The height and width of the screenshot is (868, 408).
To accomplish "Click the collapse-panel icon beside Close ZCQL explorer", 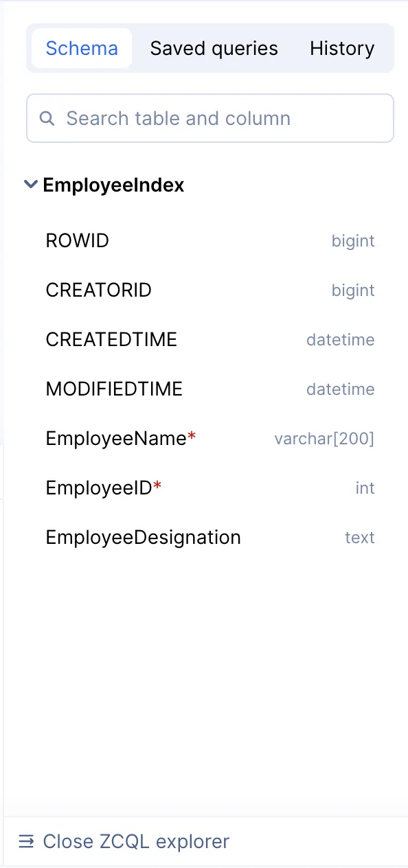I will (26, 841).
